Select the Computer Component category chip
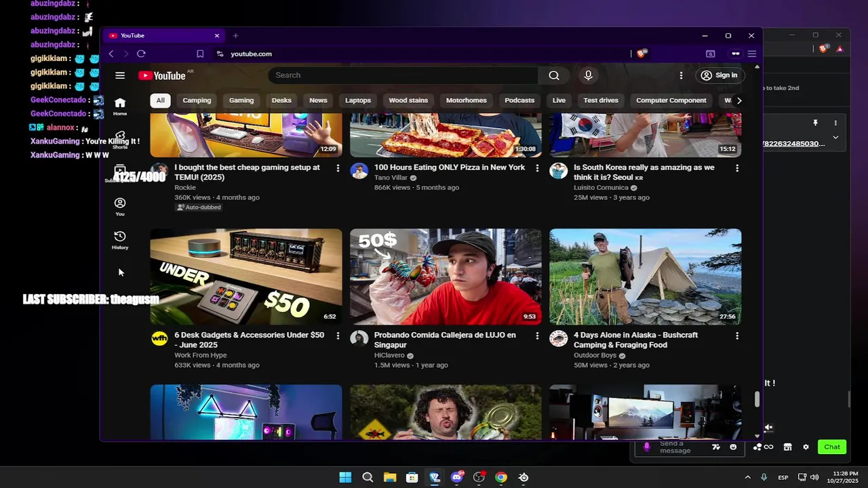 671,100
